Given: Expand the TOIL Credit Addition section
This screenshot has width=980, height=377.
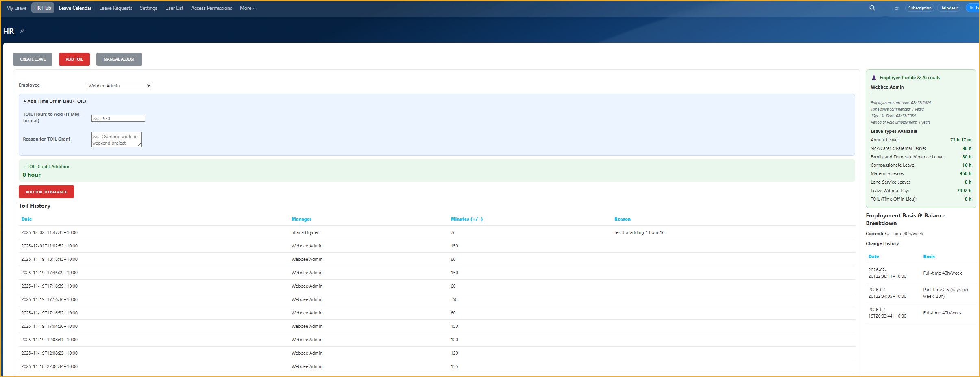Looking at the screenshot, I should pos(46,167).
